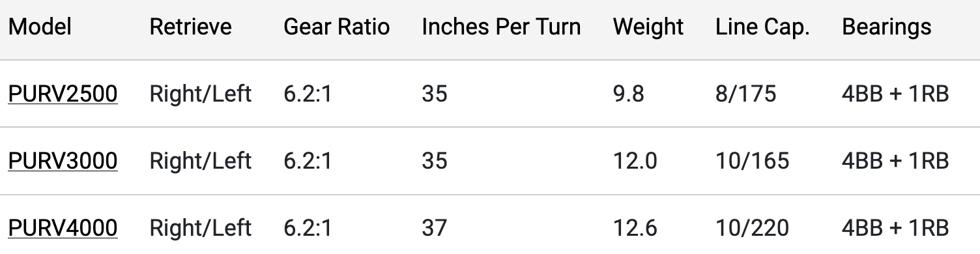
Task: Click 4BB + 1RB in the PURV4000 row
Action: click(895, 228)
